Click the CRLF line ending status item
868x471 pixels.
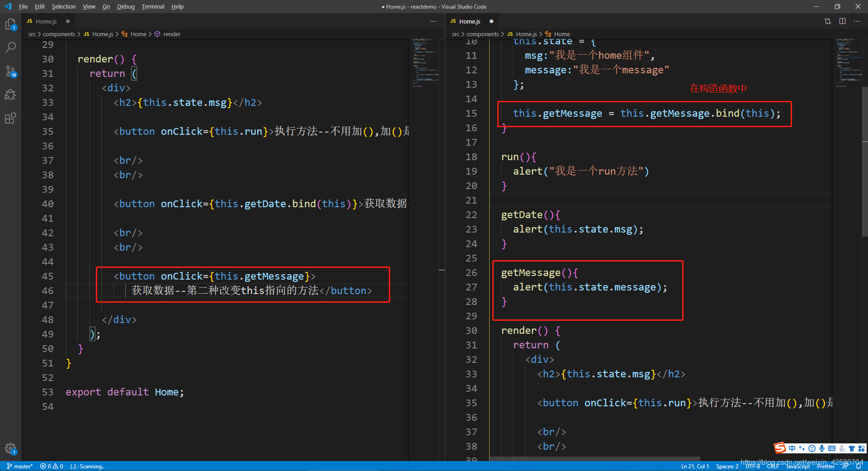pos(773,466)
